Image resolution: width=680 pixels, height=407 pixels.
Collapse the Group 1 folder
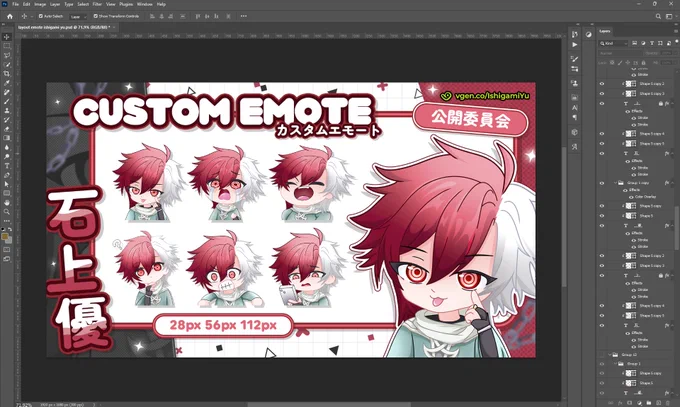tap(615, 364)
